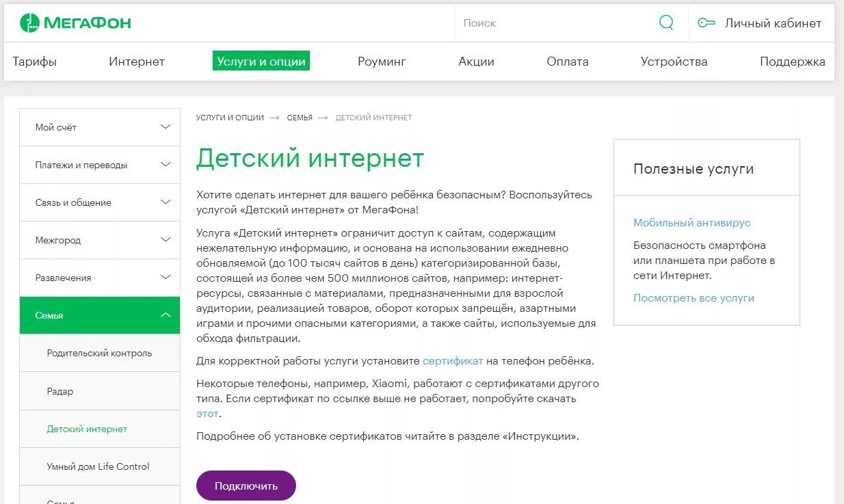Open the Роуминг section
Image resolution: width=844 pixels, height=504 pixels.
381,62
